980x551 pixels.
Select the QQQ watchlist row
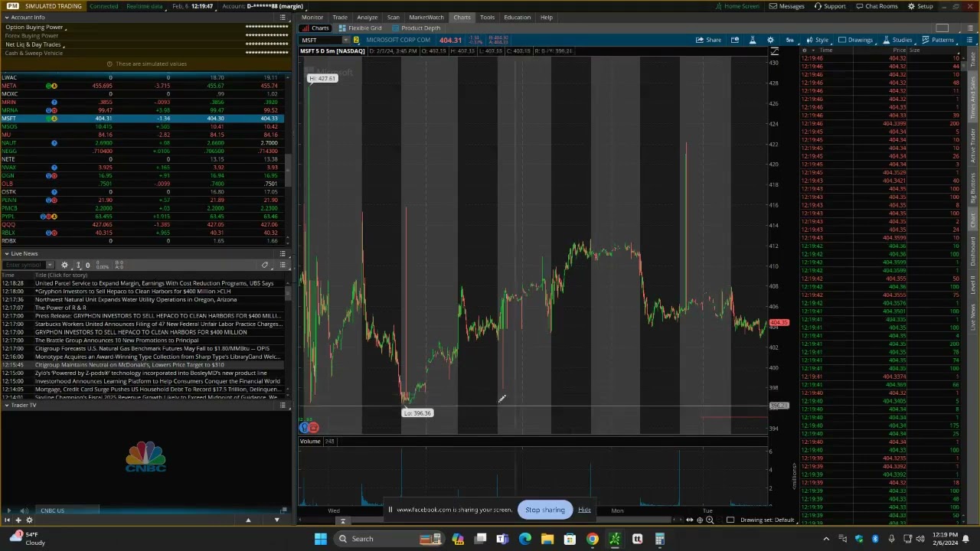pyautogui.click(x=142, y=225)
